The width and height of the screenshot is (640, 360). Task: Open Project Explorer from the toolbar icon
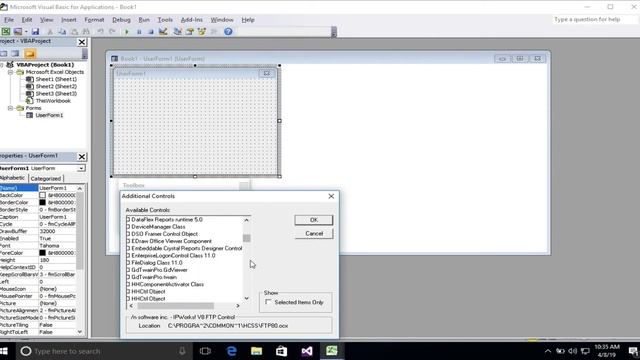click(x=178, y=31)
